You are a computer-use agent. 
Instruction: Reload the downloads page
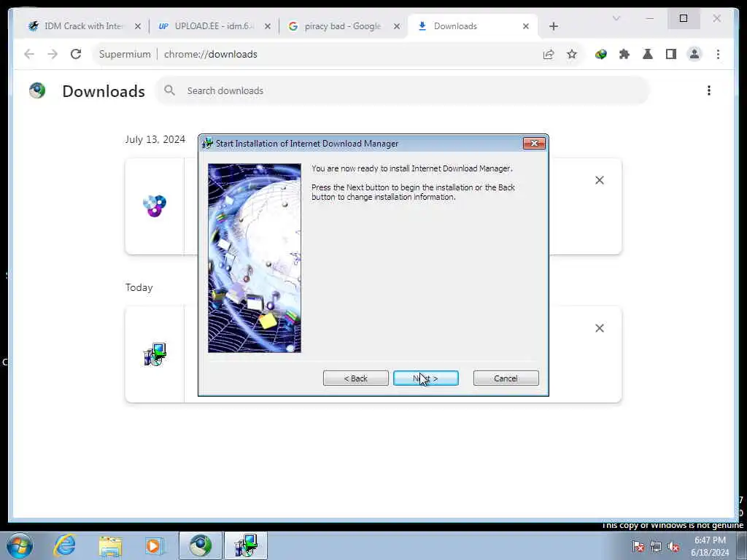76,54
